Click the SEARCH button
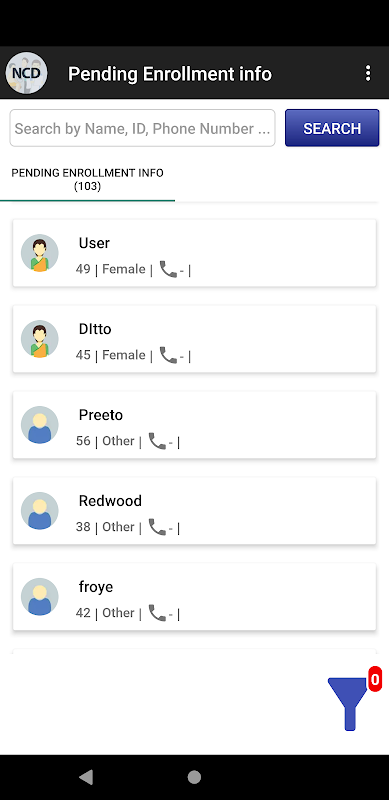389x800 pixels. click(x=332, y=128)
